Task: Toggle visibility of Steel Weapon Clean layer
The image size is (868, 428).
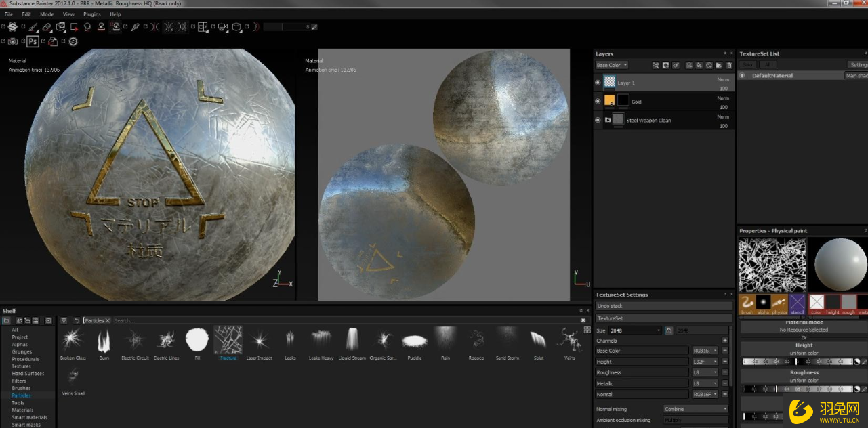Action: [x=598, y=121]
